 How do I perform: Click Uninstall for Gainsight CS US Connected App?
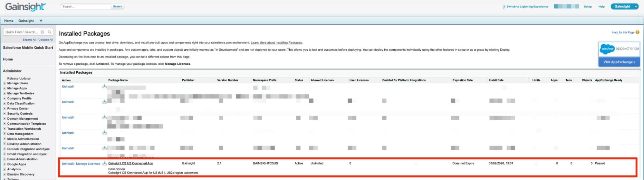[x=68, y=164]
